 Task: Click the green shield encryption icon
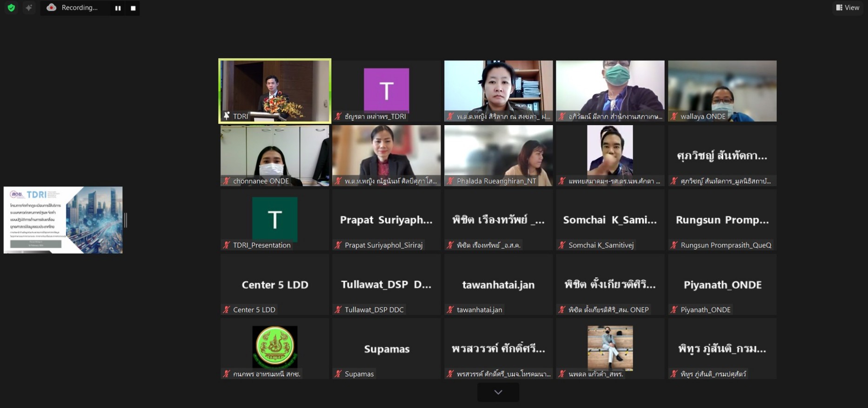tap(11, 8)
